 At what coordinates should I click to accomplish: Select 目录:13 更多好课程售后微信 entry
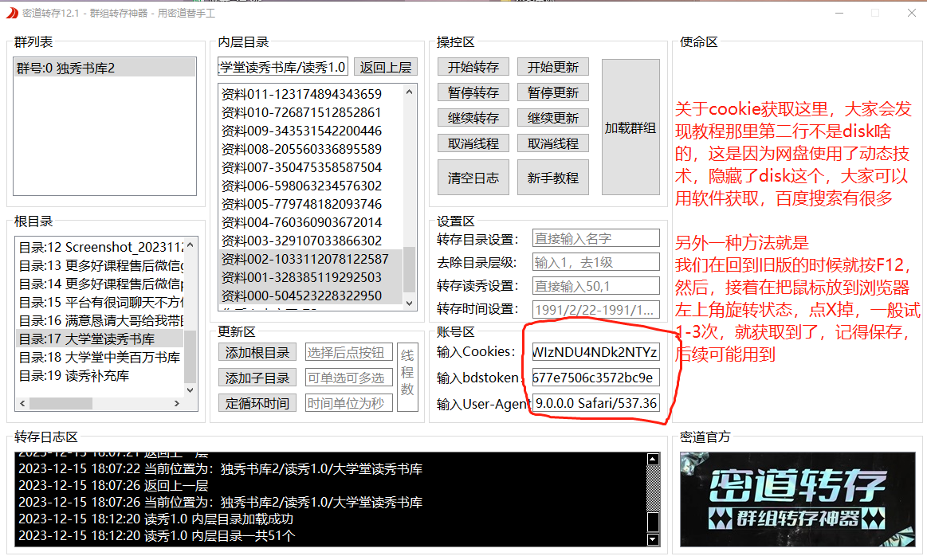[x=100, y=265]
